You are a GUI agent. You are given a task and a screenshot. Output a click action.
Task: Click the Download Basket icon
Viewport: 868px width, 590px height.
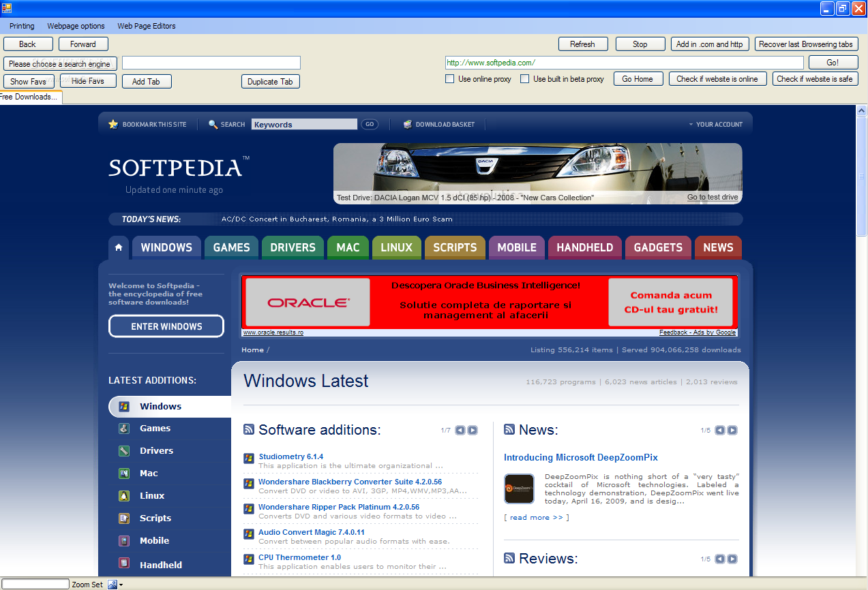[408, 124]
